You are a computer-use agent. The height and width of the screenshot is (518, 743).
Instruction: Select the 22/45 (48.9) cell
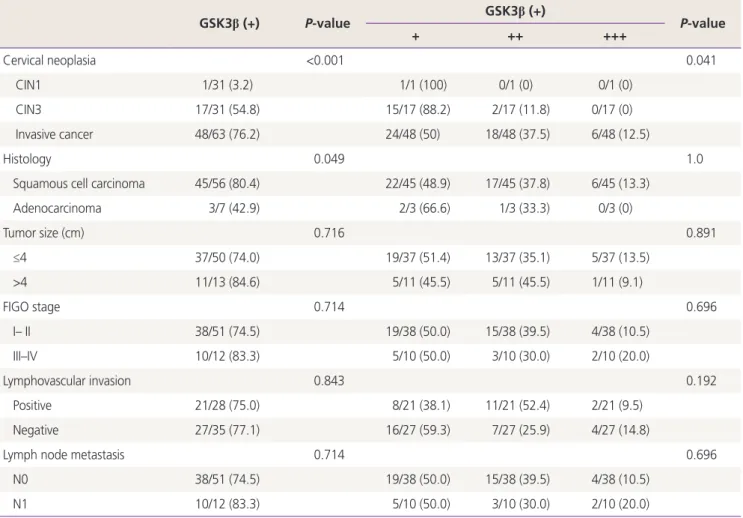click(x=418, y=184)
